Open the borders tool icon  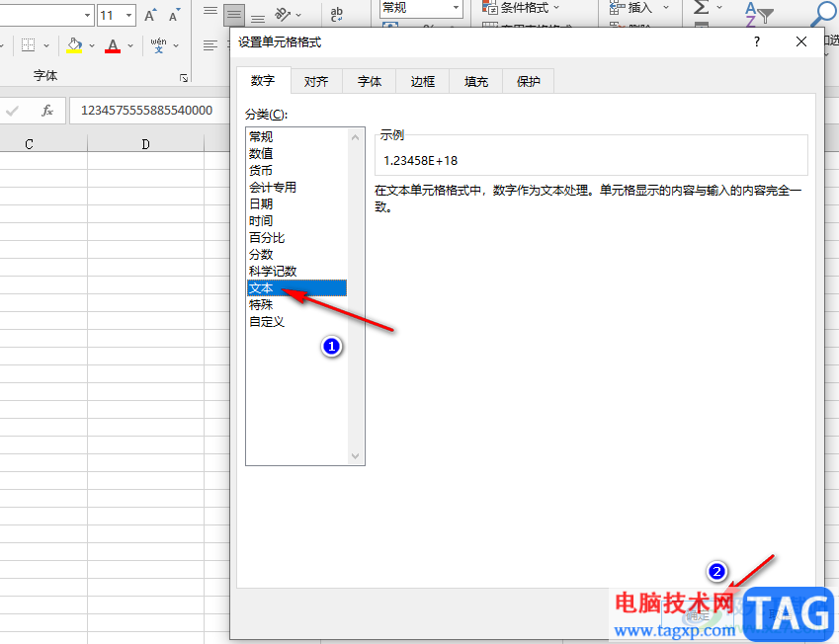[28, 45]
